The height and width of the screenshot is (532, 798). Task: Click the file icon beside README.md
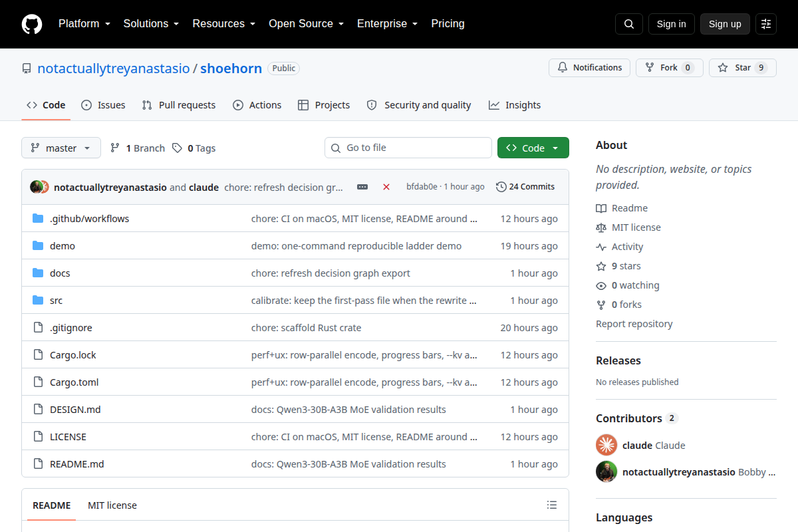point(38,464)
